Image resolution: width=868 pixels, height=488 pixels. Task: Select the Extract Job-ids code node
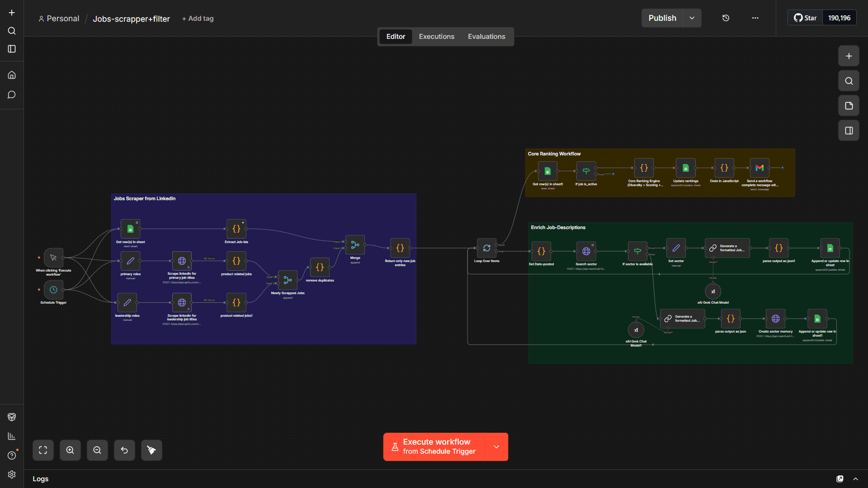click(x=236, y=229)
